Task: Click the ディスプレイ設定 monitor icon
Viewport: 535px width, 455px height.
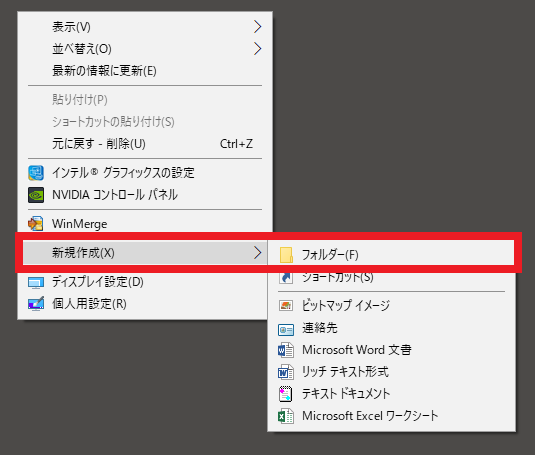Action: point(36,282)
